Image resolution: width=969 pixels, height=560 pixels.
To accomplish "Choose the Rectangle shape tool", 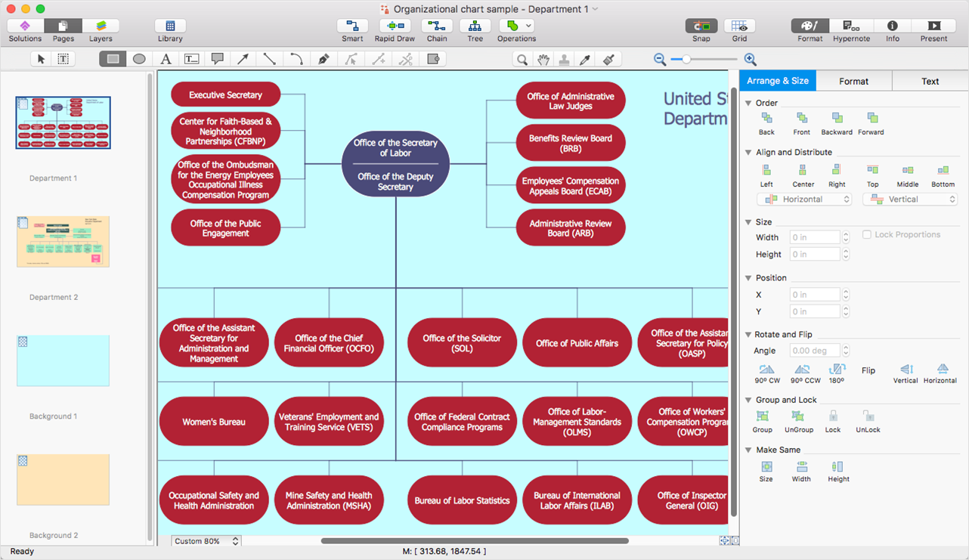I will (x=113, y=59).
